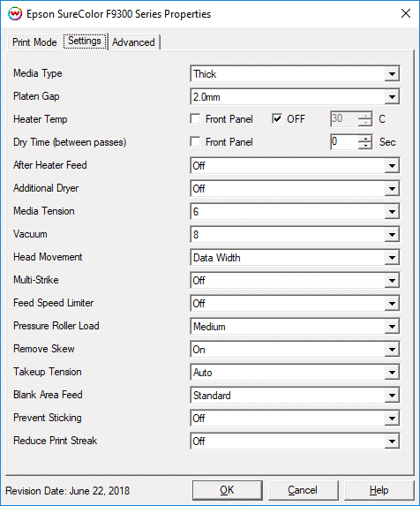Open the Advanced tab

tap(133, 42)
